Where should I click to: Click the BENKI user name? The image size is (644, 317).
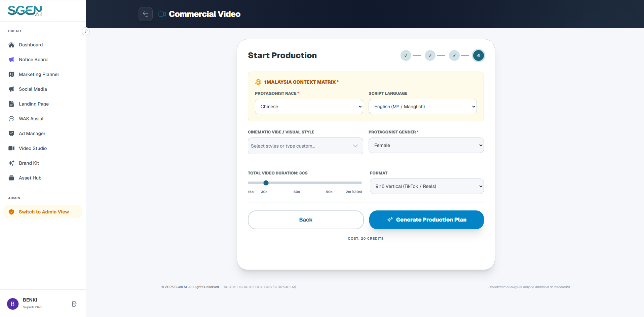30,300
